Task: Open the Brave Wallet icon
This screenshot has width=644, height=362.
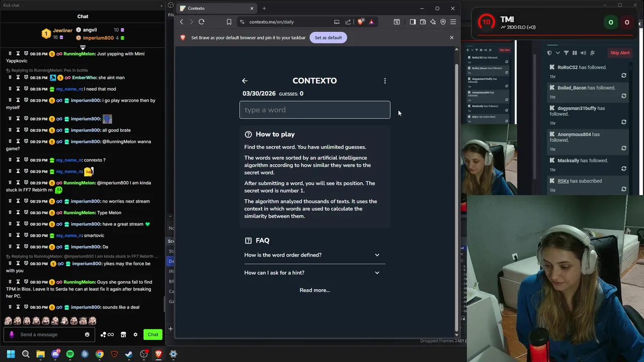Action: click(423, 22)
